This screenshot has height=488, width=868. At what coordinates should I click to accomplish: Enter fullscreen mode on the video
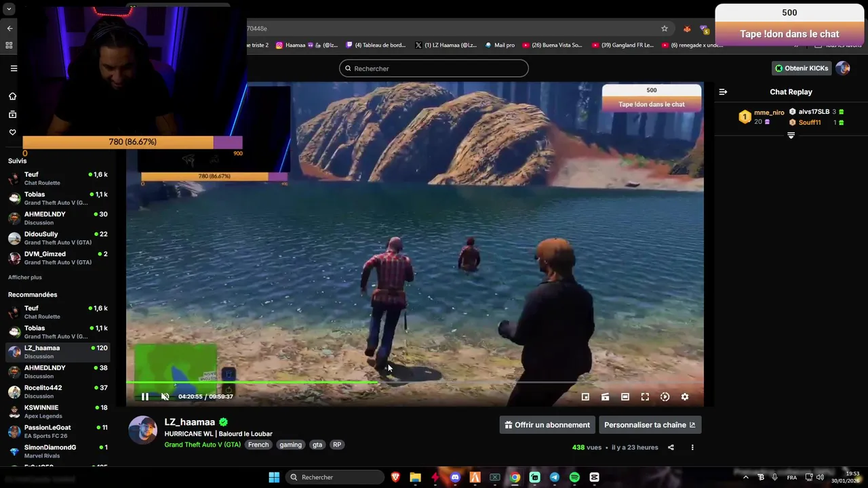pos(645,396)
